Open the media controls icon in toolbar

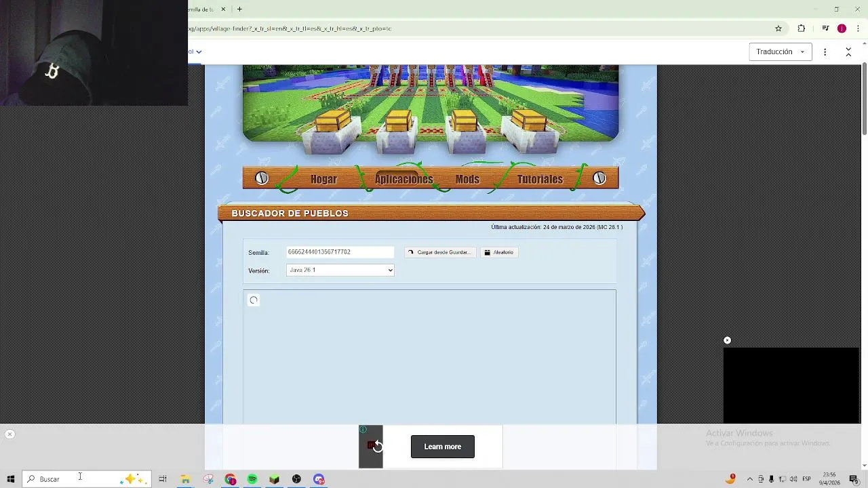coord(825,28)
